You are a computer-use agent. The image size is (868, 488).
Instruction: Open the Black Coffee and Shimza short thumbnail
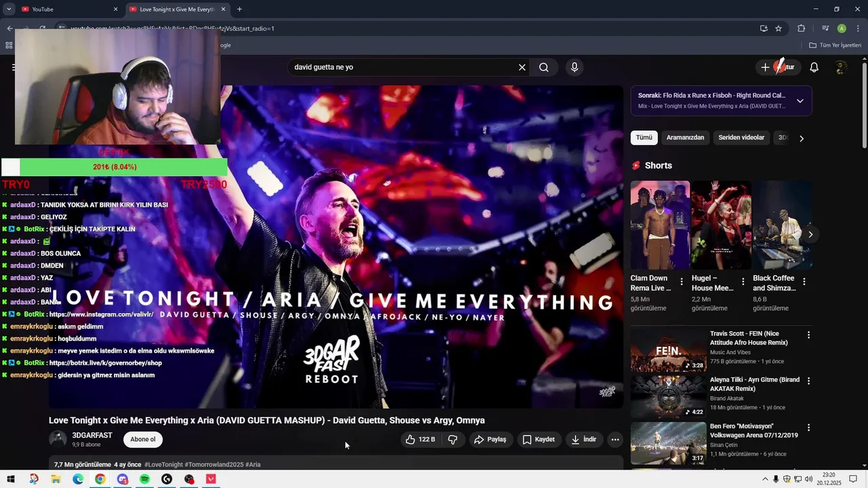(x=782, y=225)
